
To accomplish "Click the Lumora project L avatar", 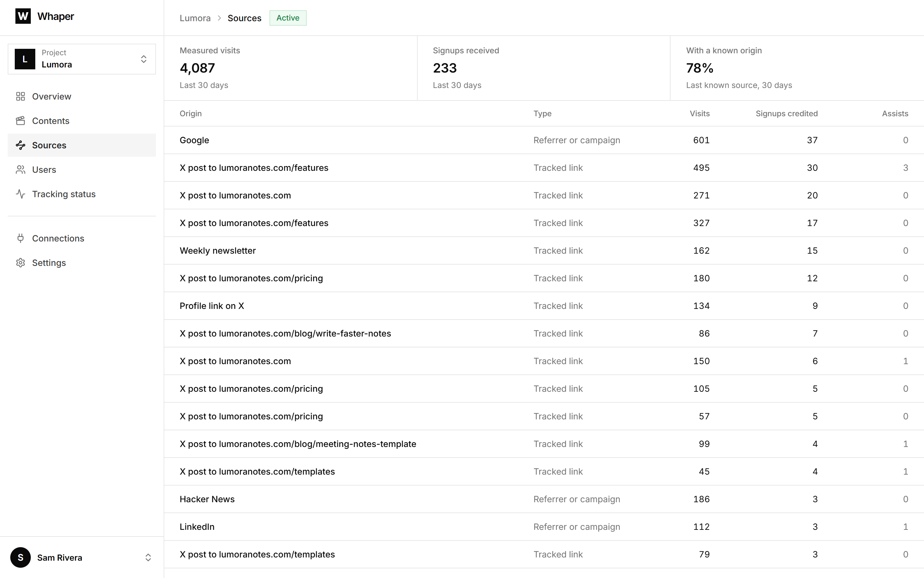I will (x=25, y=59).
